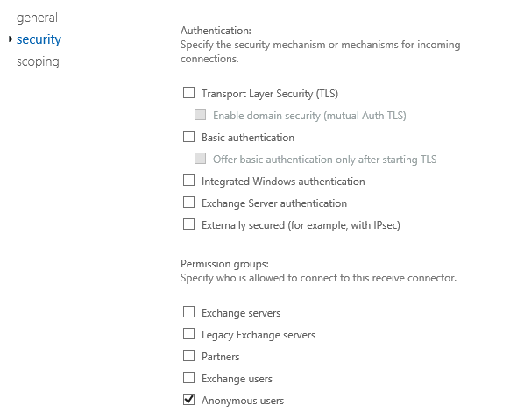Enable Integrated Windows authentication
Screen dimensions: 510x420
click(x=188, y=181)
